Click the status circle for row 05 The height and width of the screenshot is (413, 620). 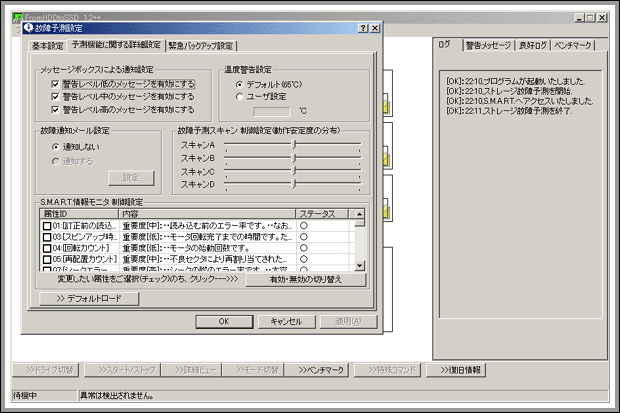[304, 259]
